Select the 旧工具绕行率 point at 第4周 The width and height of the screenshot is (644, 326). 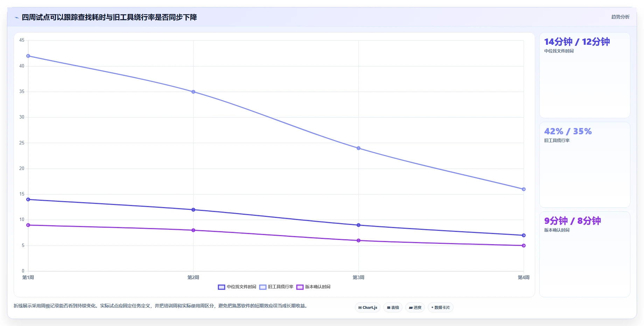click(524, 189)
